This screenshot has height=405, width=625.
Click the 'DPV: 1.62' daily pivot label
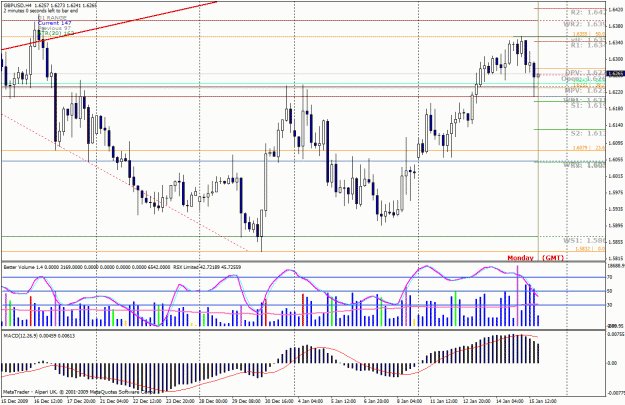[585, 73]
